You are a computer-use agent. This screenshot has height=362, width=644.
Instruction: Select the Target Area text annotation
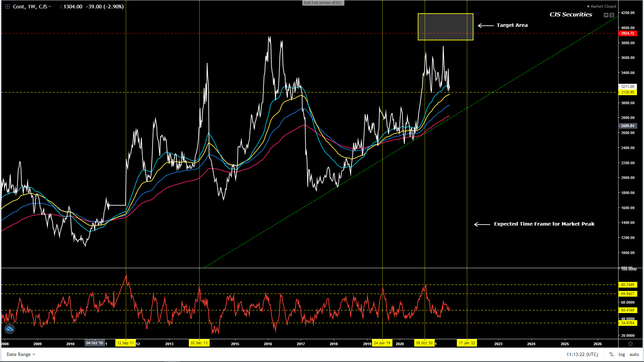512,25
